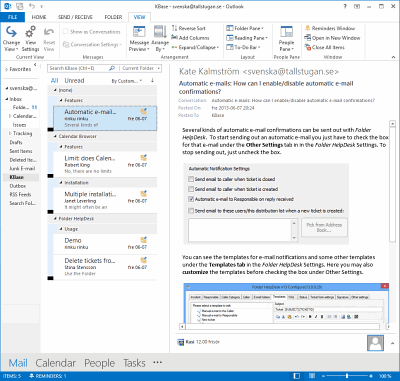This screenshot has width=400, height=381.
Task: Check Send email to caller when ticket is closed
Action: pyautogui.click(x=191, y=179)
